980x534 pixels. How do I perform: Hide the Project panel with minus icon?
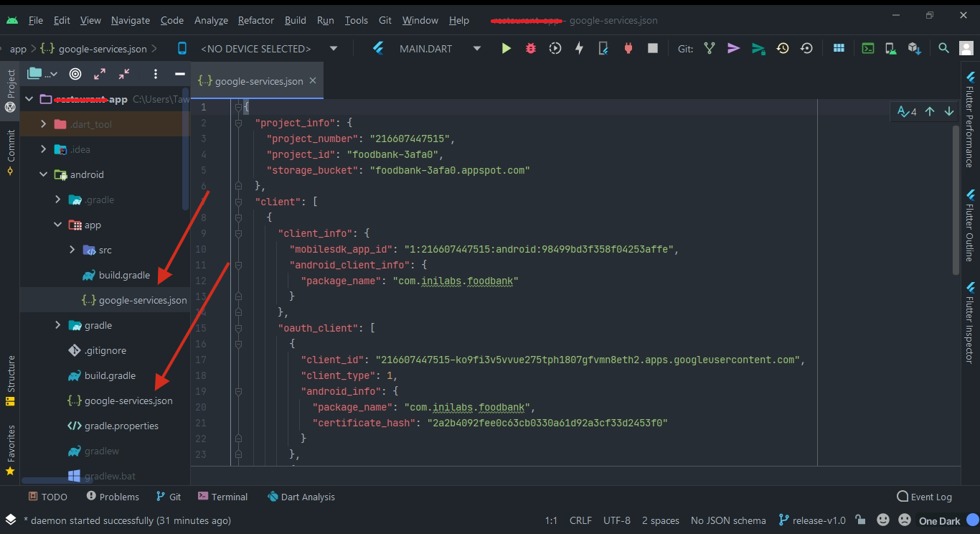tap(179, 73)
